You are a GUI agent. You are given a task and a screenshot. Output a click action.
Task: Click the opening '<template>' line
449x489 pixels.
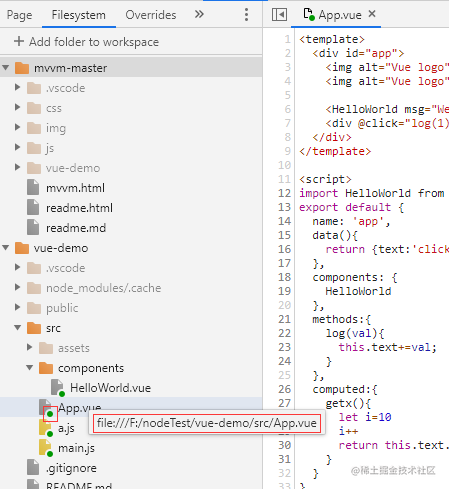[332, 39]
